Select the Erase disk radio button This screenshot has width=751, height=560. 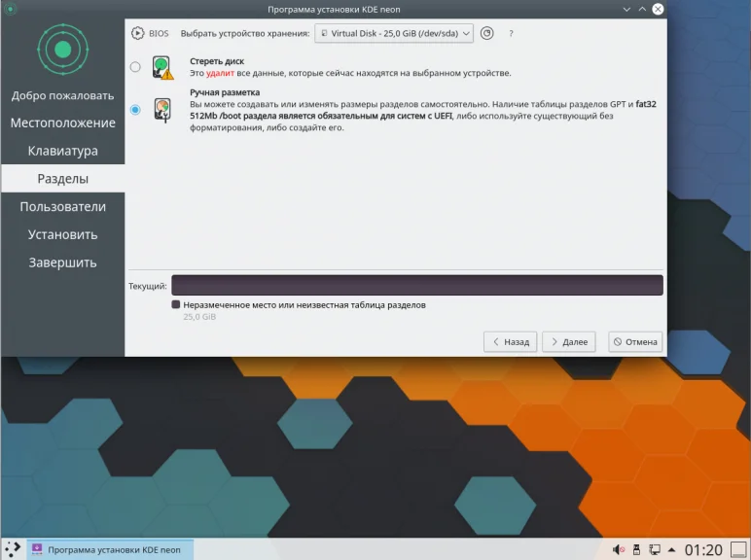pos(135,67)
